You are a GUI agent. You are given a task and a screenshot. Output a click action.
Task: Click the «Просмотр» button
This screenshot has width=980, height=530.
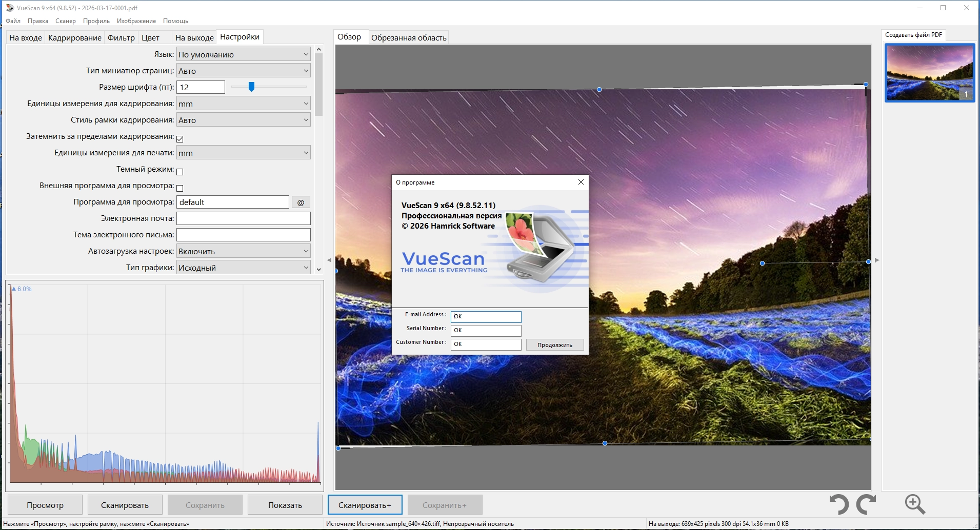(x=45, y=505)
